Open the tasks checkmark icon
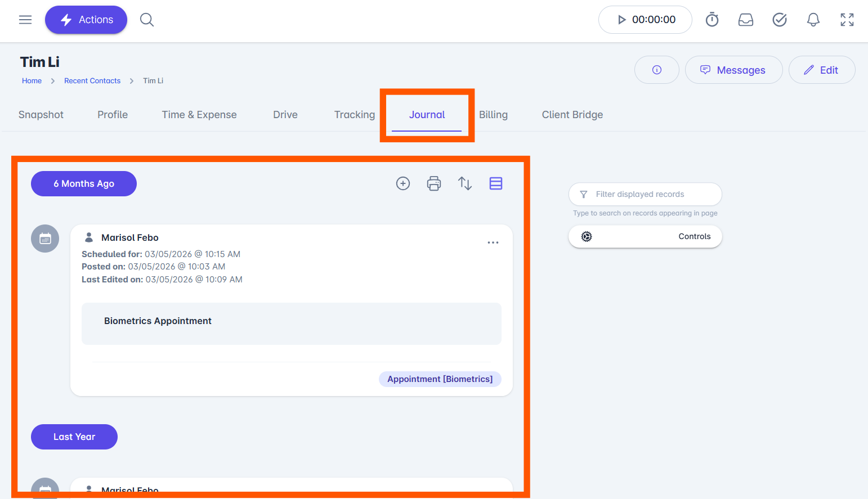The width and height of the screenshot is (868, 499). pyautogui.click(x=780, y=20)
